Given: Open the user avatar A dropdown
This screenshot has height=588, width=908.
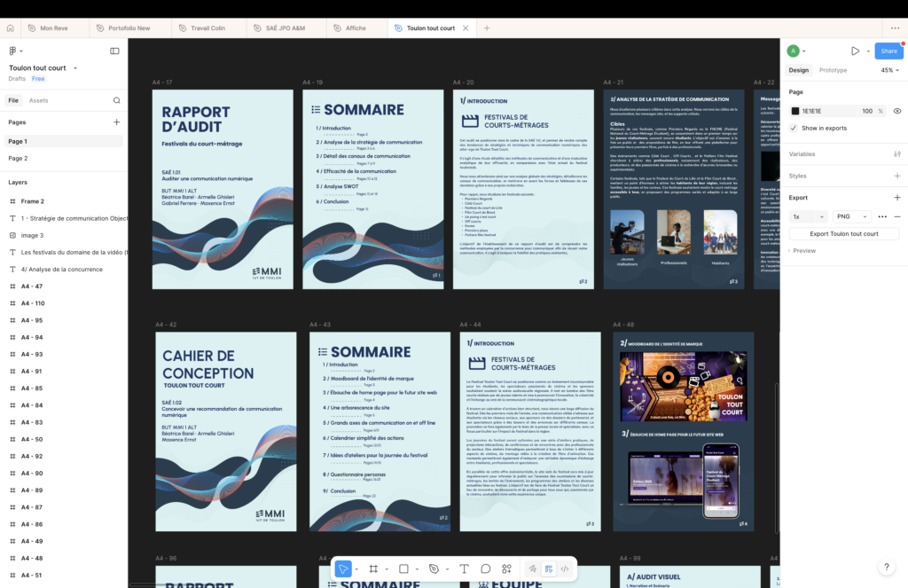Looking at the screenshot, I should pyautogui.click(x=796, y=51).
